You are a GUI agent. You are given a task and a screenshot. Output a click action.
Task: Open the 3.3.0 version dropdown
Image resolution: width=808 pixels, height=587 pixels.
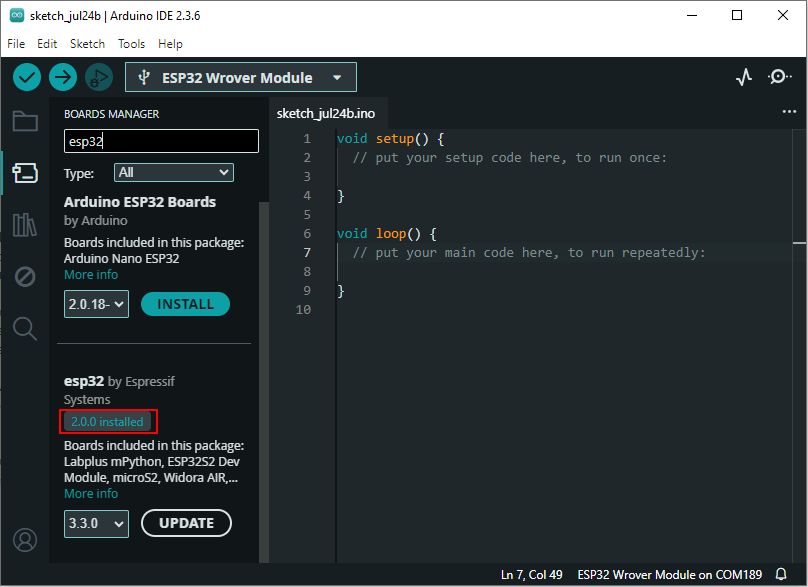(x=96, y=524)
